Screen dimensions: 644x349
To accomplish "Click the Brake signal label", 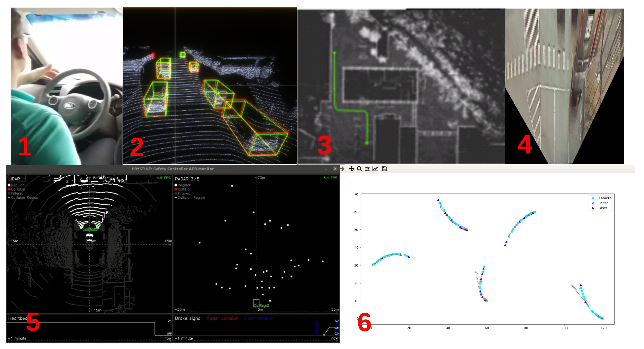I will point(188,318).
